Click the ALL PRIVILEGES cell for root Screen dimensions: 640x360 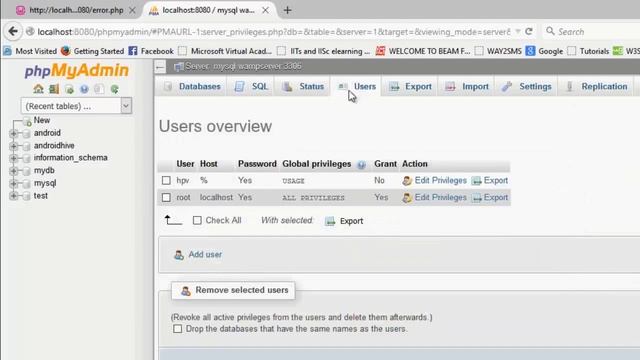(313, 198)
